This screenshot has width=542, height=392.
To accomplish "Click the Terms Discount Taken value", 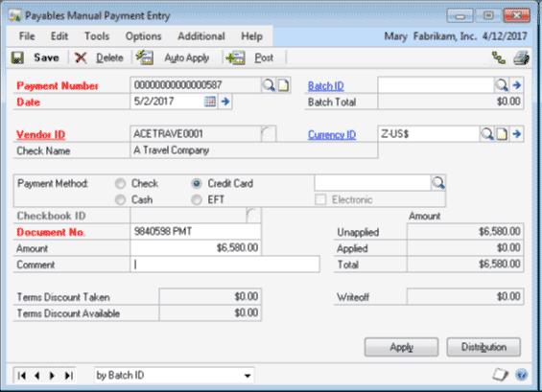I will coord(210,296).
